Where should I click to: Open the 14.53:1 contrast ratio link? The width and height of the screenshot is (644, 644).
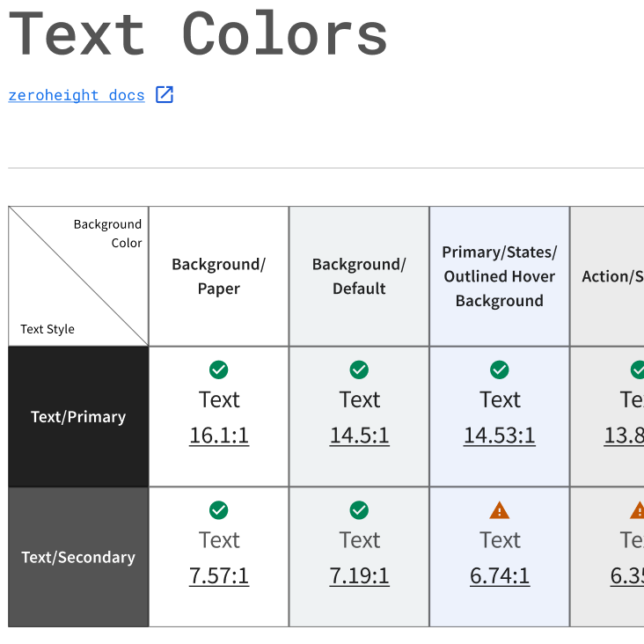coord(500,435)
